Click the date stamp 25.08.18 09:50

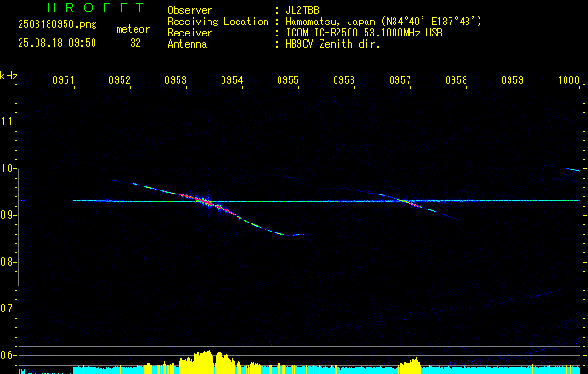[57, 43]
